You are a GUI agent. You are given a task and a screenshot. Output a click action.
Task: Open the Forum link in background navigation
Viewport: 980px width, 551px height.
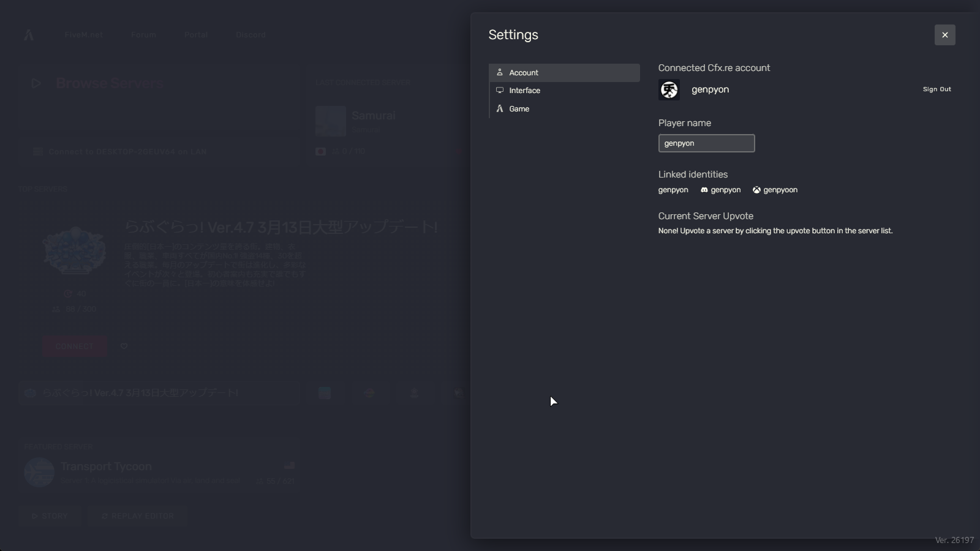click(x=143, y=35)
